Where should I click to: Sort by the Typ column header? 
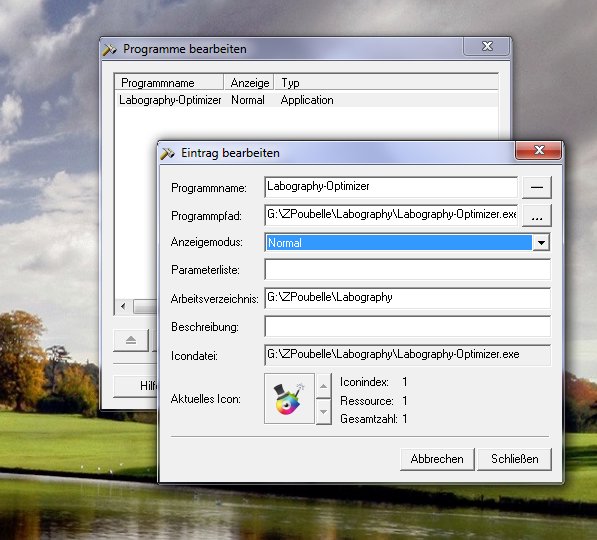coord(386,83)
